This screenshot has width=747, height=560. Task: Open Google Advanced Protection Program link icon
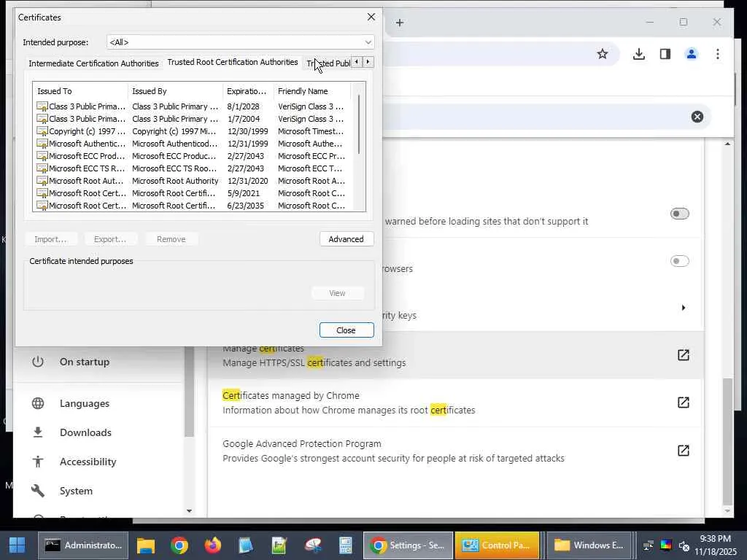[683, 451]
